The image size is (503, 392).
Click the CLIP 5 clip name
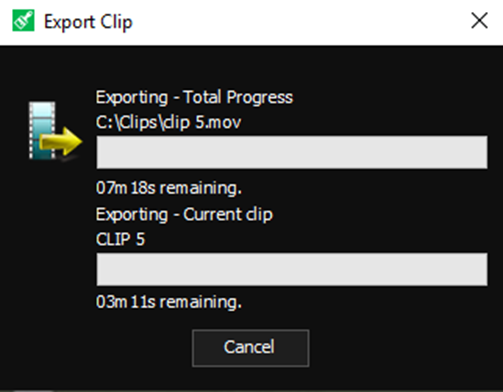click(x=120, y=239)
